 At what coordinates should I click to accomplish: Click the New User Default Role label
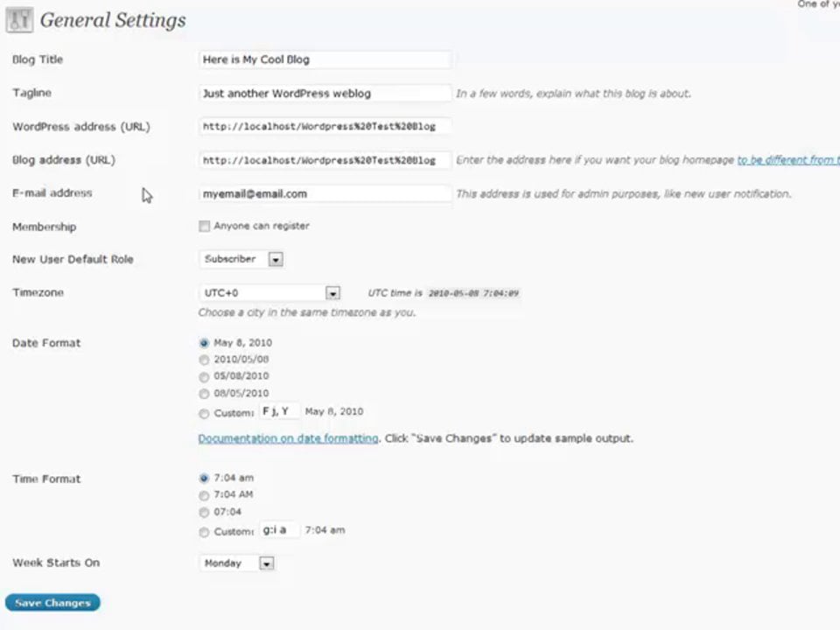pyautogui.click(x=73, y=259)
